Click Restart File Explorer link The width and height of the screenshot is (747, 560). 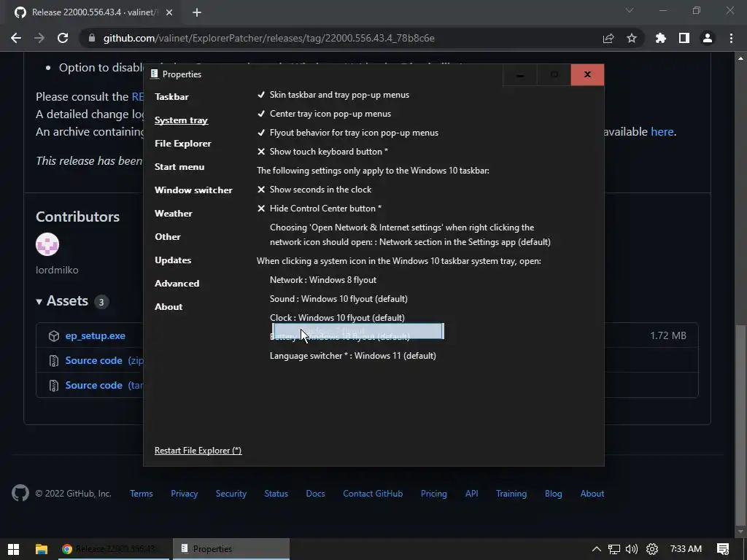pos(198,451)
